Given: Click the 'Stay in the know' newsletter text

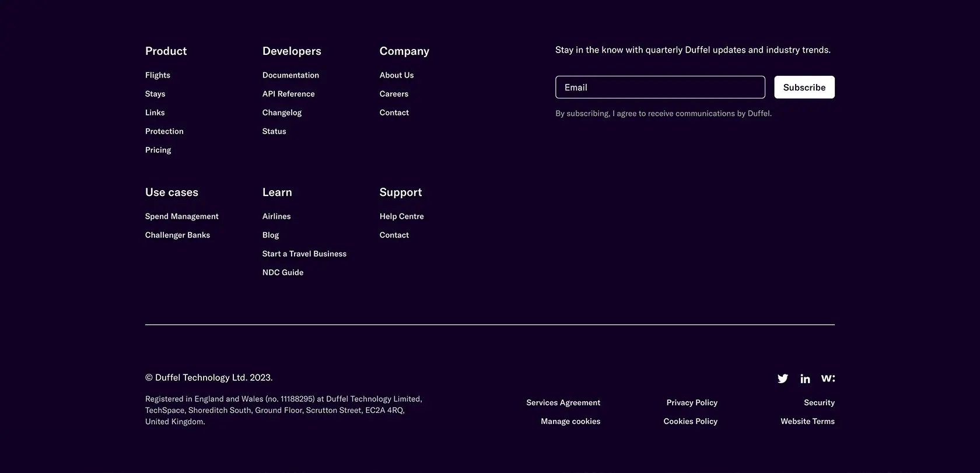Looking at the screenshot, I should point(693,50).
